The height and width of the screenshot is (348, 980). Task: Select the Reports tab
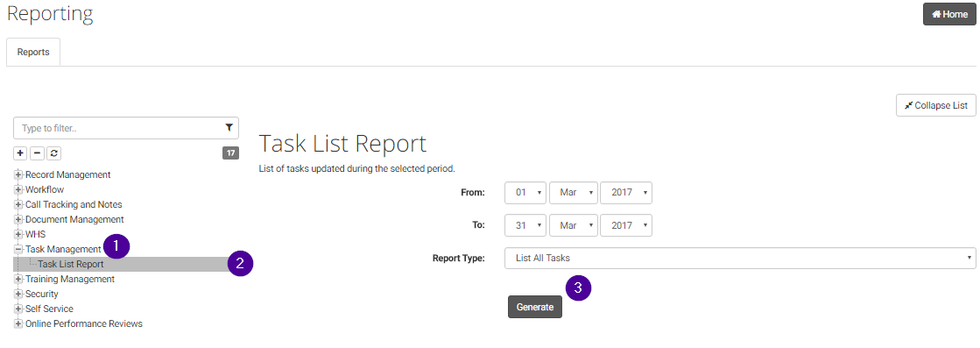[33, 52]
